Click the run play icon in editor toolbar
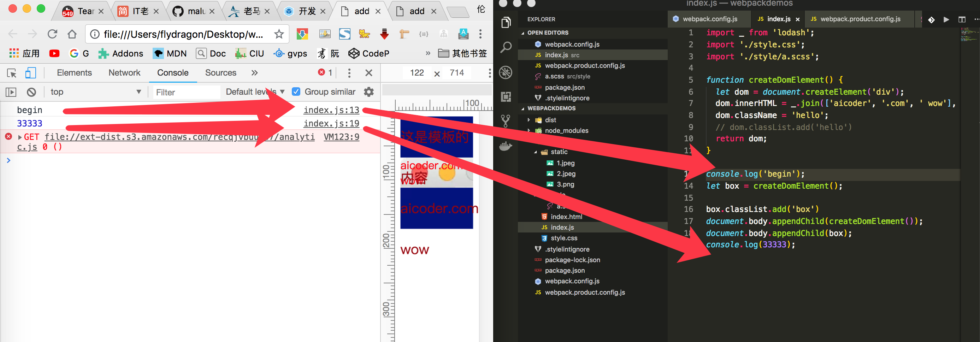The width and height of the screenshot is (980, 342). point(946,19)
